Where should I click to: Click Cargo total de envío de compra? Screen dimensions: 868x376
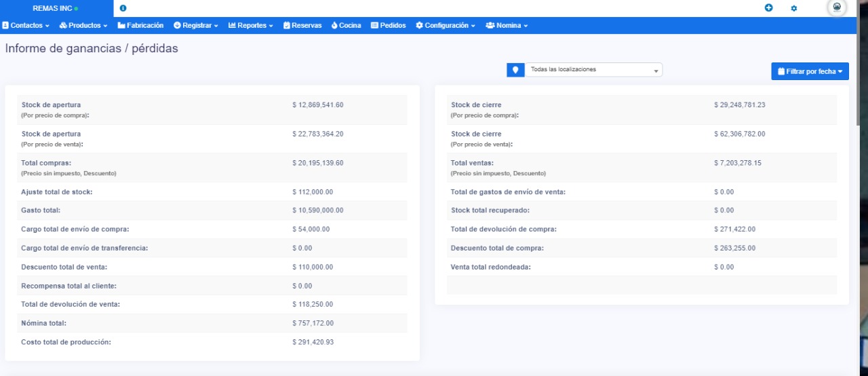(75, 229)
